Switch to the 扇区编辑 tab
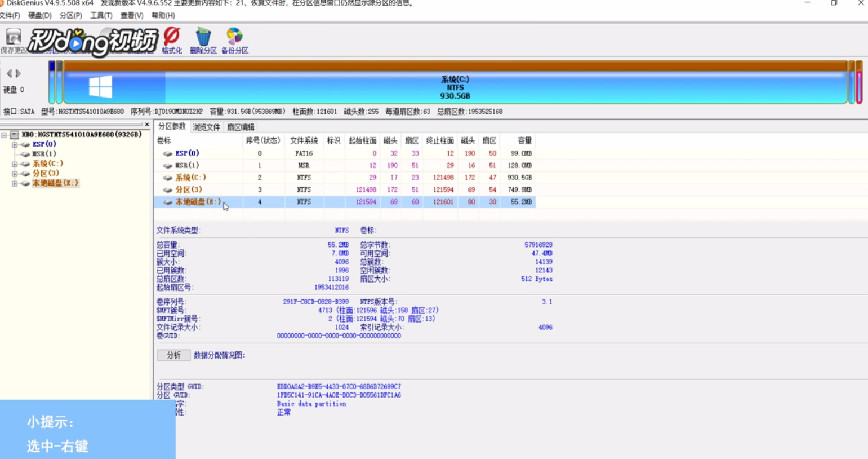The image size is (868, 459). tap(241, 127)
